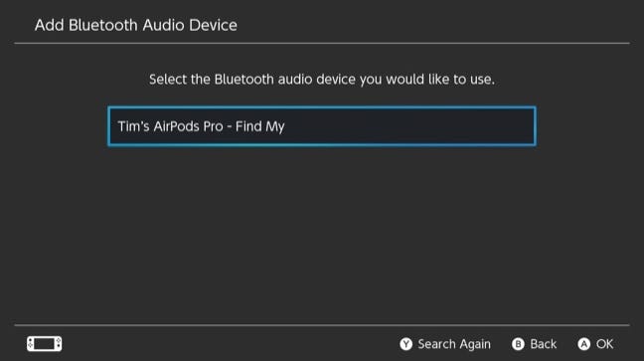Accept the selection via the A icon
The width and height of the screenshot is (644, 361).
pyautogui.click(x=583, y=344)
